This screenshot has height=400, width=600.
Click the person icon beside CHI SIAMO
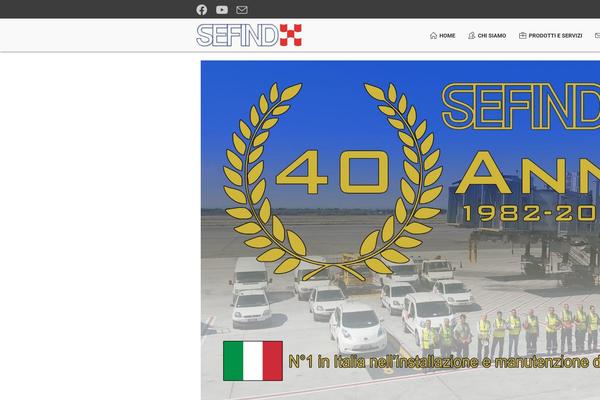pos(472,36)
